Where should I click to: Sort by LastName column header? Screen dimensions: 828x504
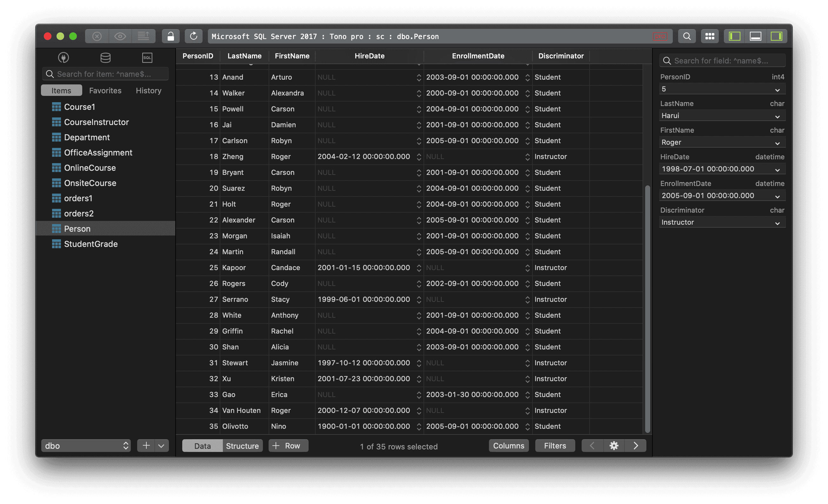244,56
